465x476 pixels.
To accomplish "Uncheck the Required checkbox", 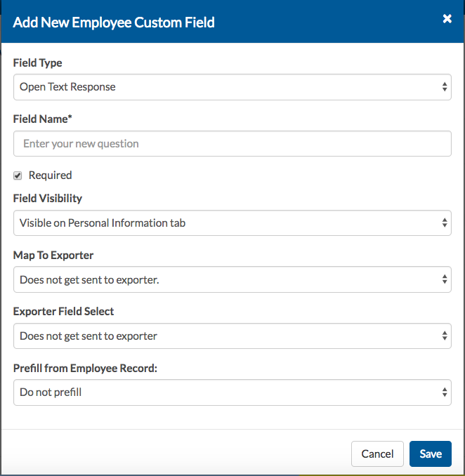I will tap(18, 176).
